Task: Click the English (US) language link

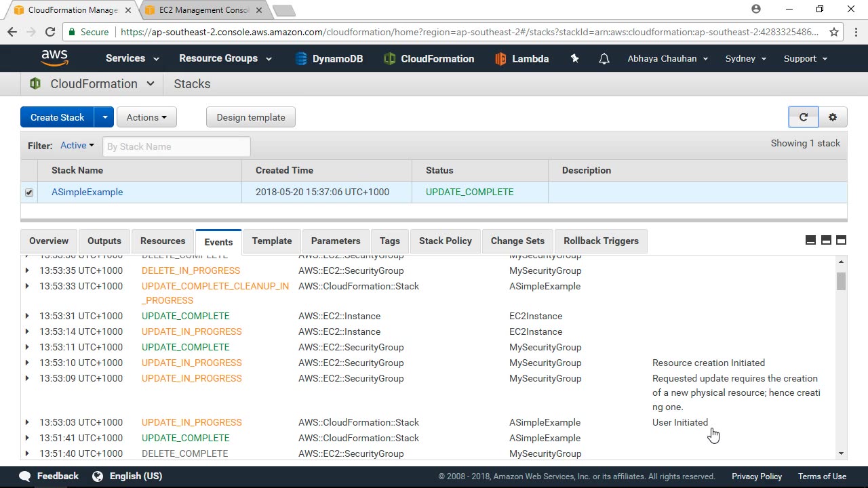Action: pos(136,476)
